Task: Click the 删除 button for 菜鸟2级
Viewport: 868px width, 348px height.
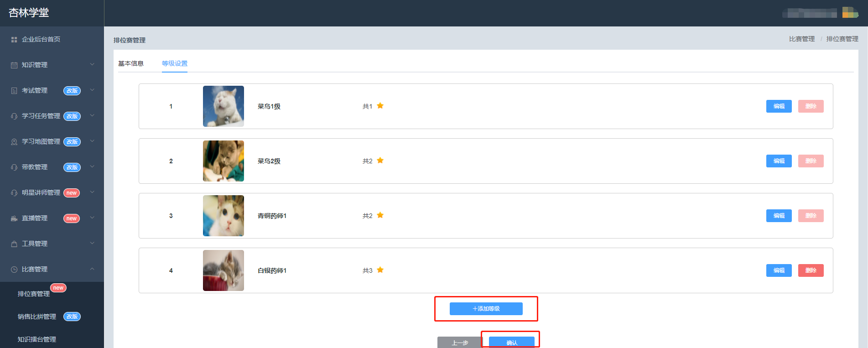Action: coord(811,161)
